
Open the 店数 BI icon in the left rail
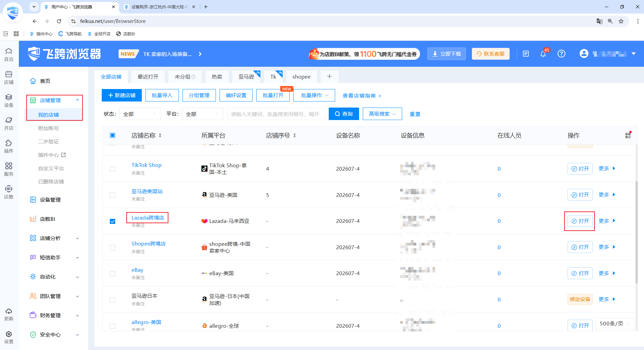coord(9,192)
